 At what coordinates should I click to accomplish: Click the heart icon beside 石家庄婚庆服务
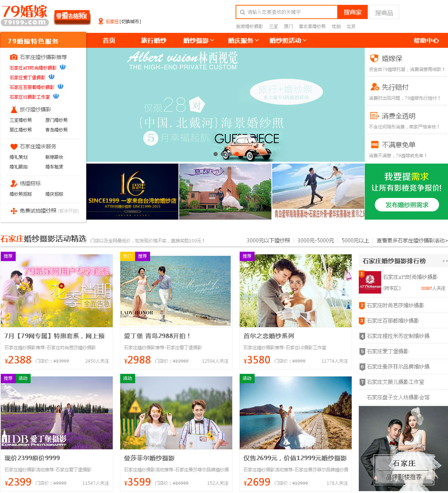click(14, 146)
